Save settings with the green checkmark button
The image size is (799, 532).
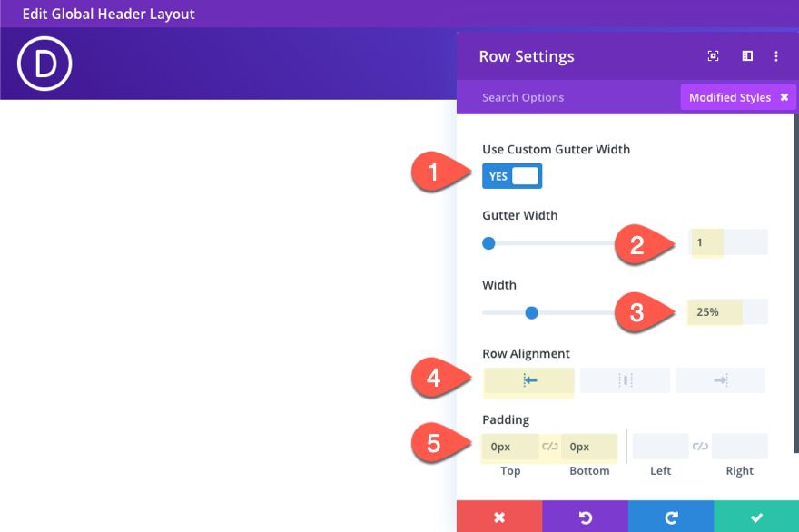(x=755, y=517)
